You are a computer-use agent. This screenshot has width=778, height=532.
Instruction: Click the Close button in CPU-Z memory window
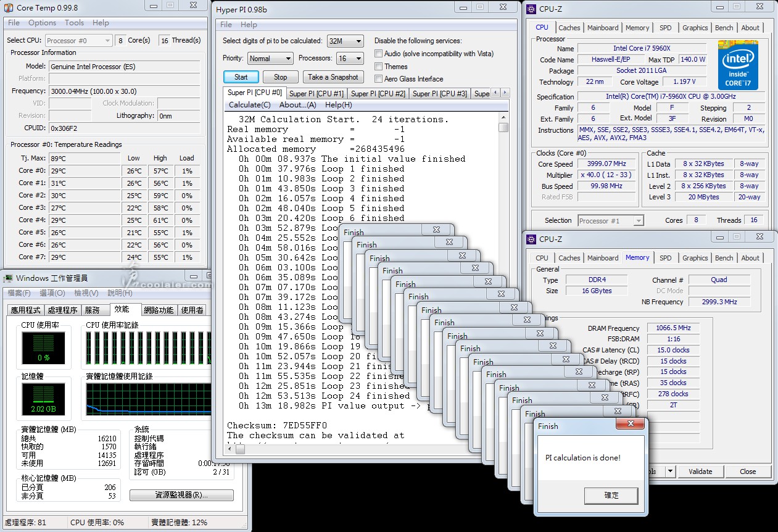tap(748, 472)
